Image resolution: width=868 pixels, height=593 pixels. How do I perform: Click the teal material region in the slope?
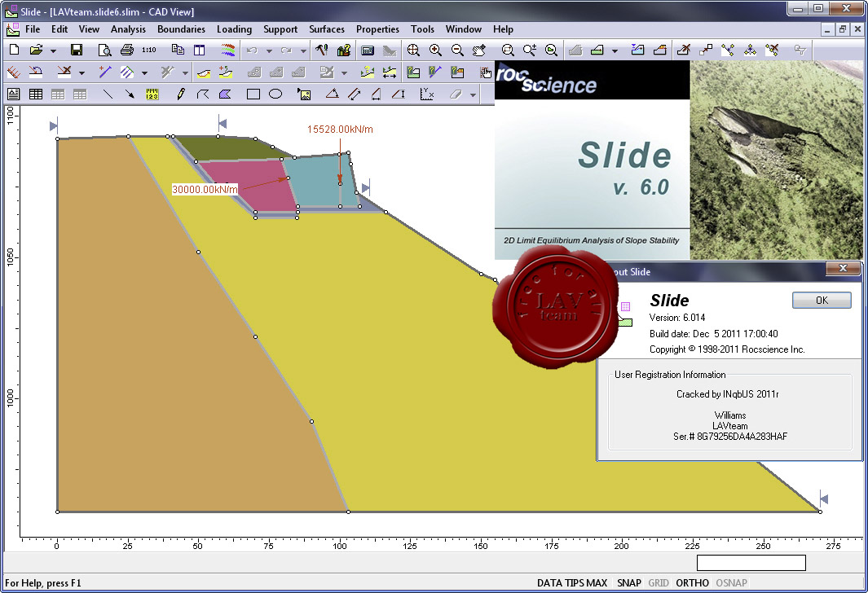321,180
